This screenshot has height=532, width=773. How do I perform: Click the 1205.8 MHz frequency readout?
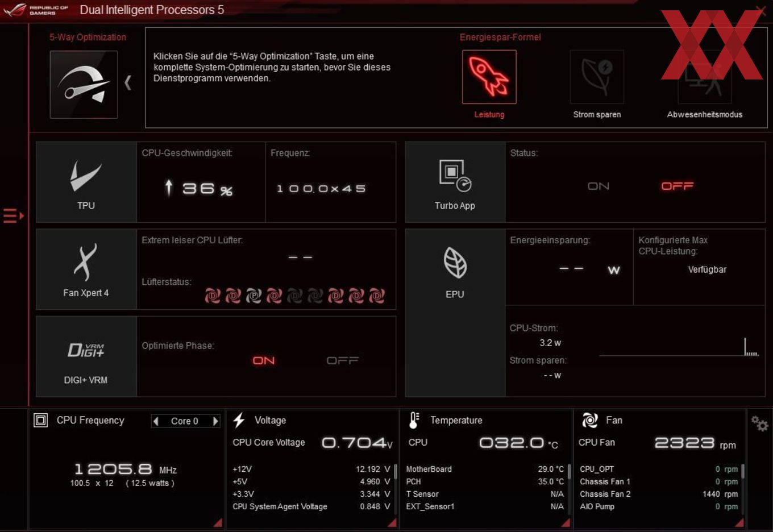126,469
